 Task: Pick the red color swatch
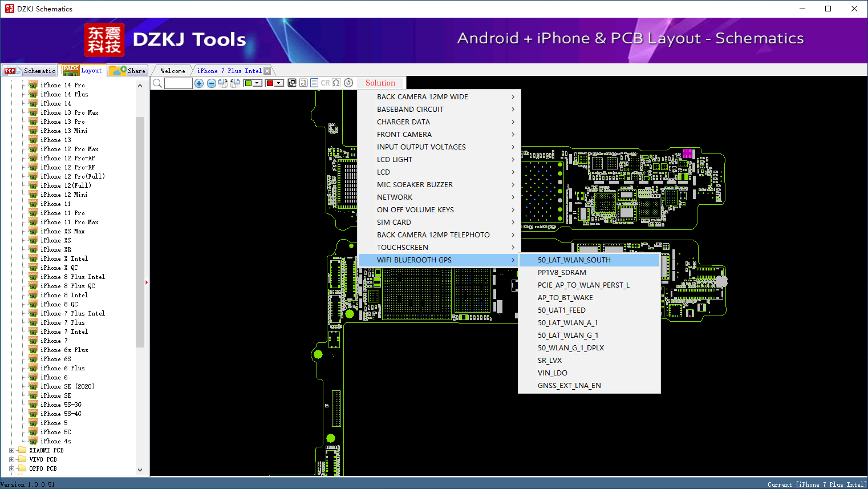click(270, 83)
